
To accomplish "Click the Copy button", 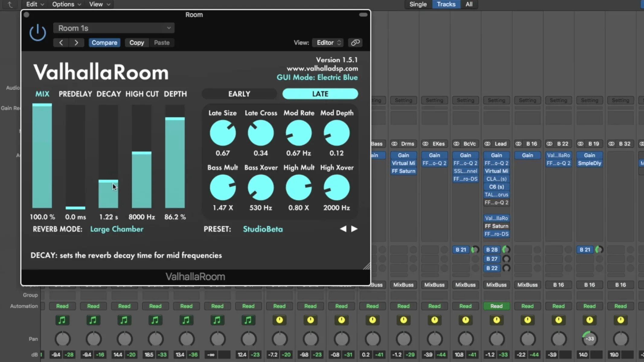I will point(137,43).
